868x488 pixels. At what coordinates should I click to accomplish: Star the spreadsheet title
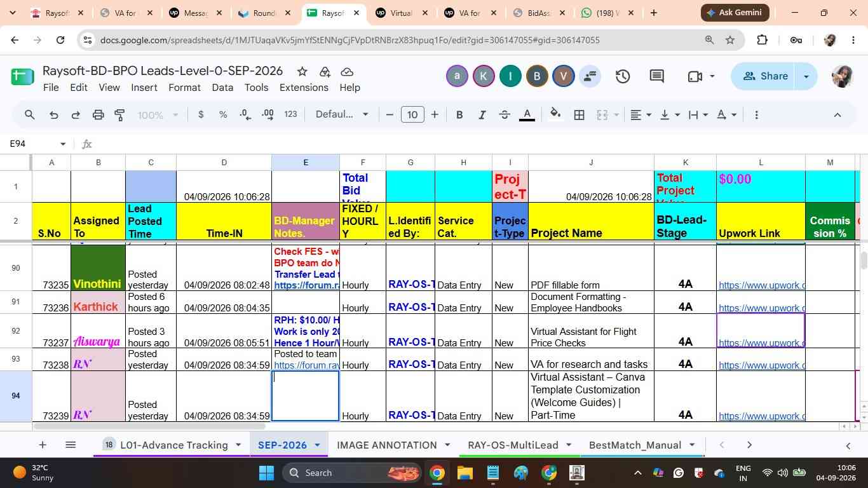[x=302, y=71]
